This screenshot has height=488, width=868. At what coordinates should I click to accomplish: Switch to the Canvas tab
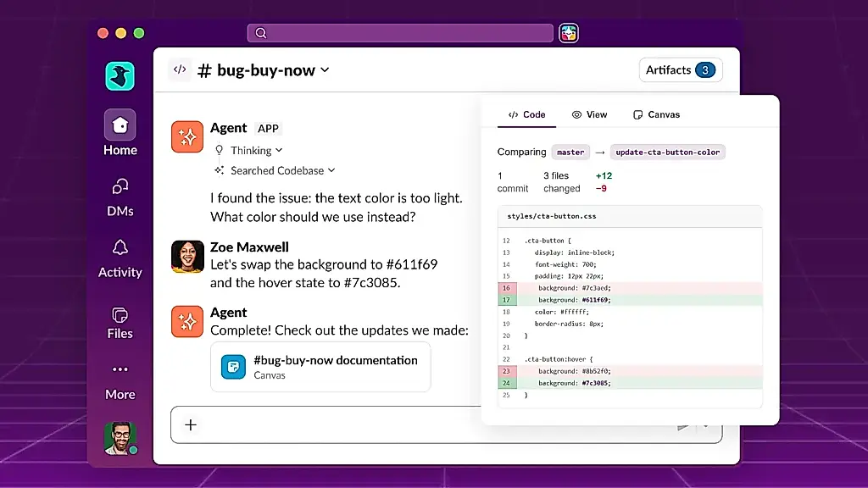pos(657,114)
